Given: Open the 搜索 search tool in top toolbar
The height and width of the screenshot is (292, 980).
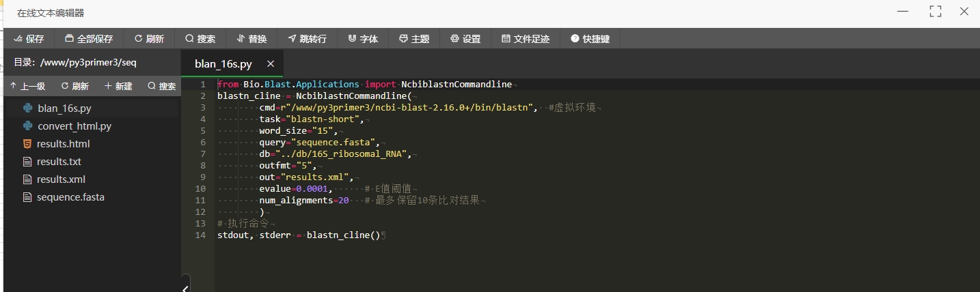Looking at the screenshot, I should [200, 39].
